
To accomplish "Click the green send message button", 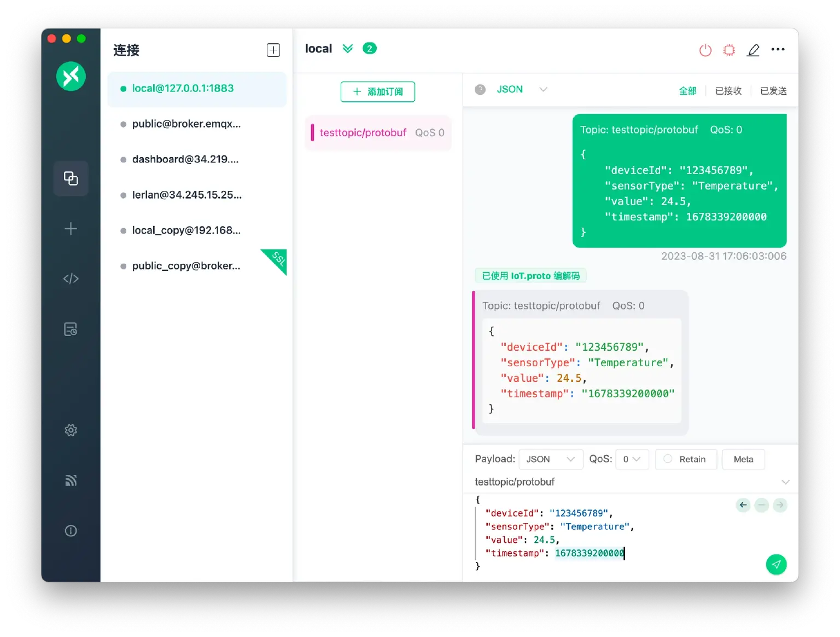I will [x=776, y=564].
